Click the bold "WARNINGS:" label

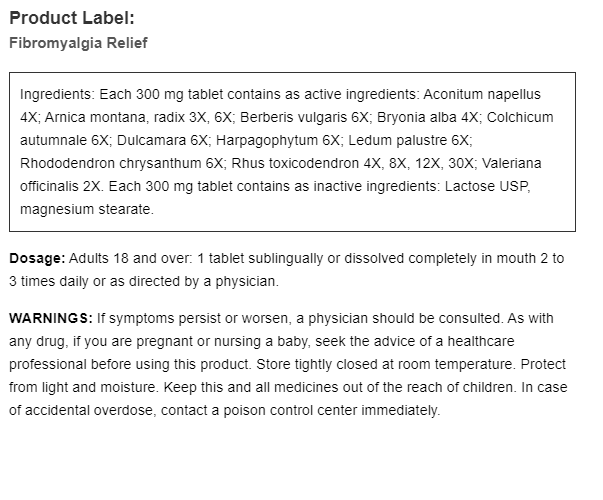tap(50, 318)
